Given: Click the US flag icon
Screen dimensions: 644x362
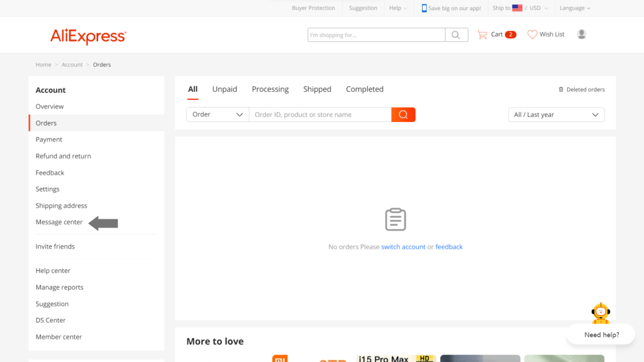Looking at the screenshot, I should click(x=517, y=8).
